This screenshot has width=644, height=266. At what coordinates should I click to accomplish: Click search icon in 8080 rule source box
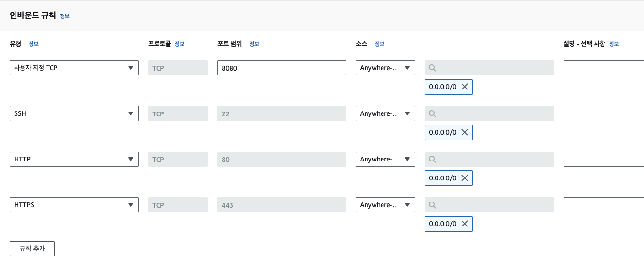(433, 68)
